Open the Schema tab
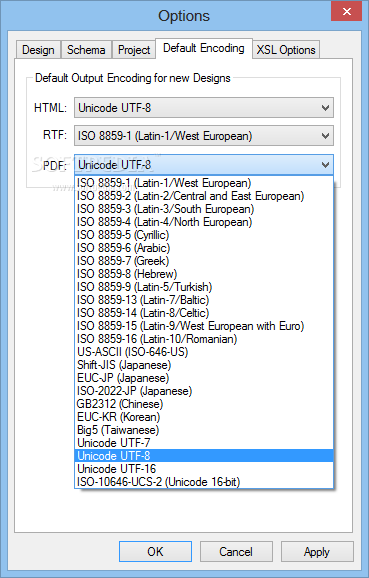Image resolution: width=369 pixels, height=578 pixels. pos(86,50)
